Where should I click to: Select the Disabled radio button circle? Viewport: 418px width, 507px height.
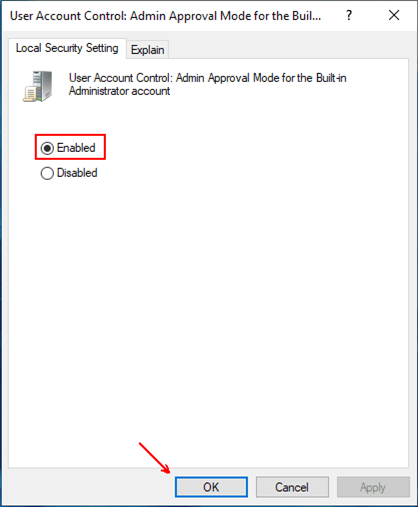(47, 173)
